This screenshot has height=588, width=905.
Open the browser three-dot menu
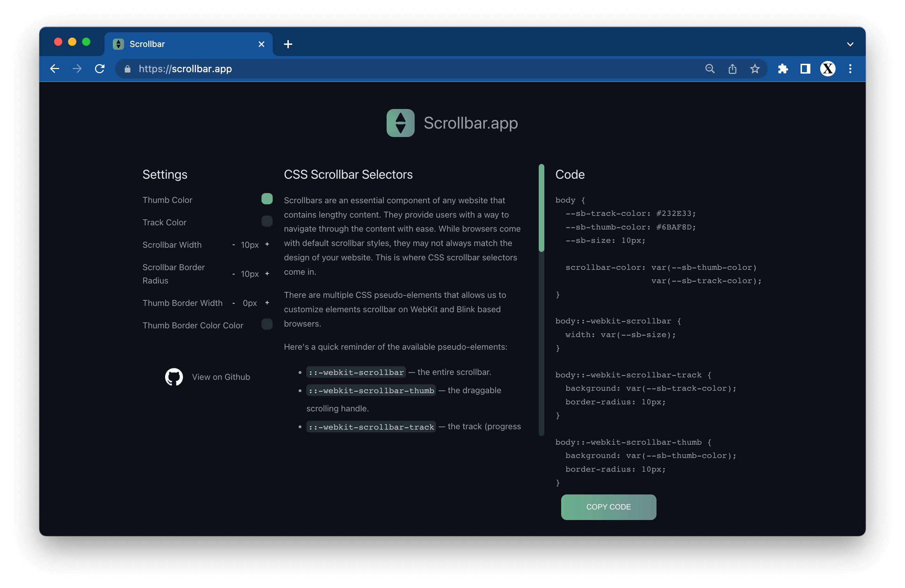point(850,69)
